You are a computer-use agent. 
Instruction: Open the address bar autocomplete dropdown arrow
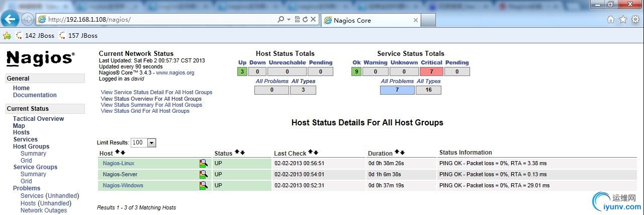tap(289, 20)
